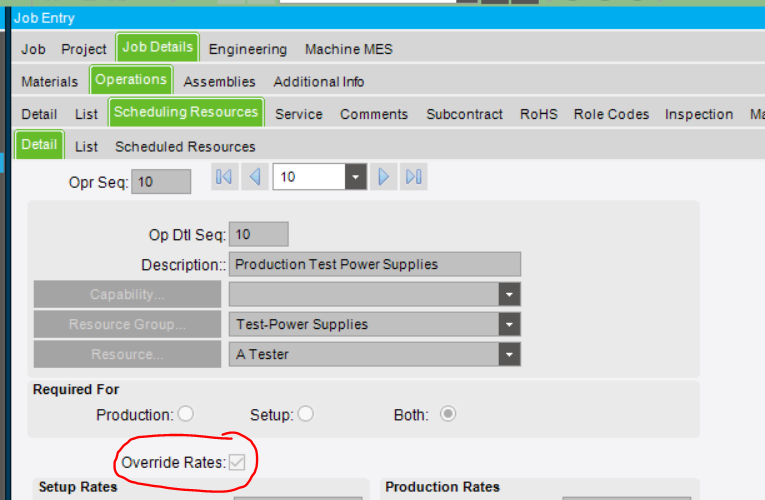Open the Subcontract tab

[x=464, y=114]
